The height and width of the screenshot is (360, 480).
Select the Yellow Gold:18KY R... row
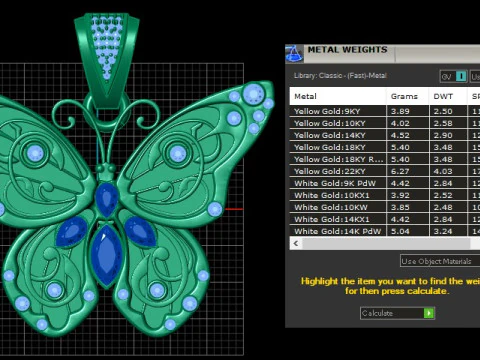pos(385,159)
